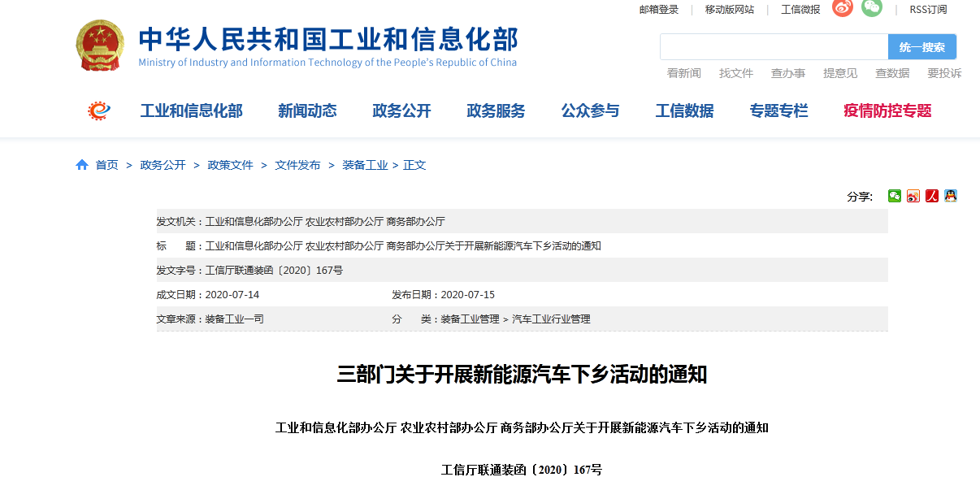Image resolution: width=980 pixels, height=490 pixels.
Task: Click the 政策文件 breadcrumb link
Action: (x=230, y=165)
